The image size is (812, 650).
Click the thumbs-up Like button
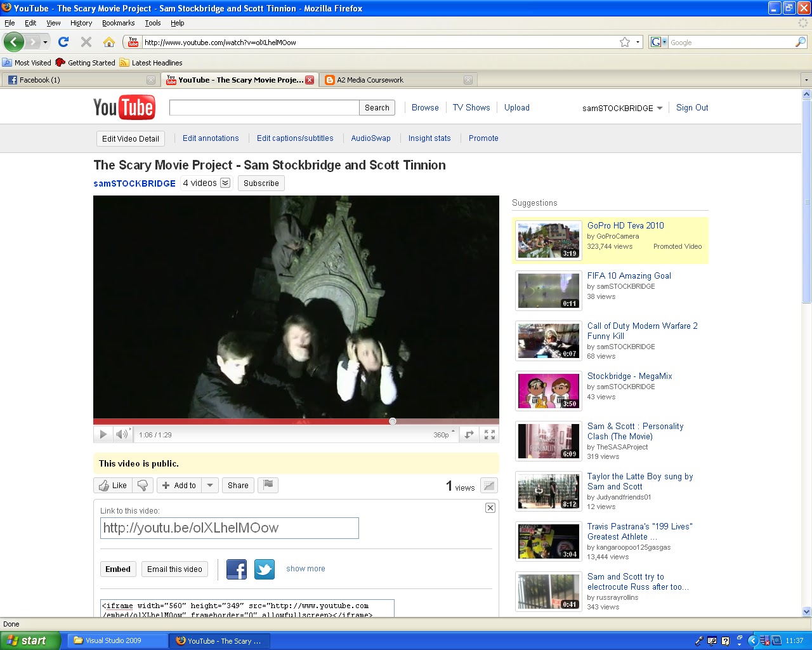(113, 486)
